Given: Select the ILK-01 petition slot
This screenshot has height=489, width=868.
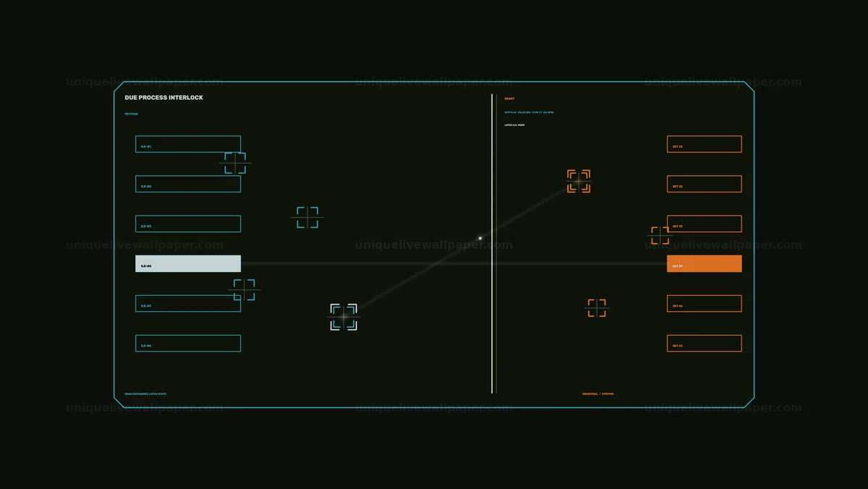Looking at the screenshot, I should coord(188,144).
